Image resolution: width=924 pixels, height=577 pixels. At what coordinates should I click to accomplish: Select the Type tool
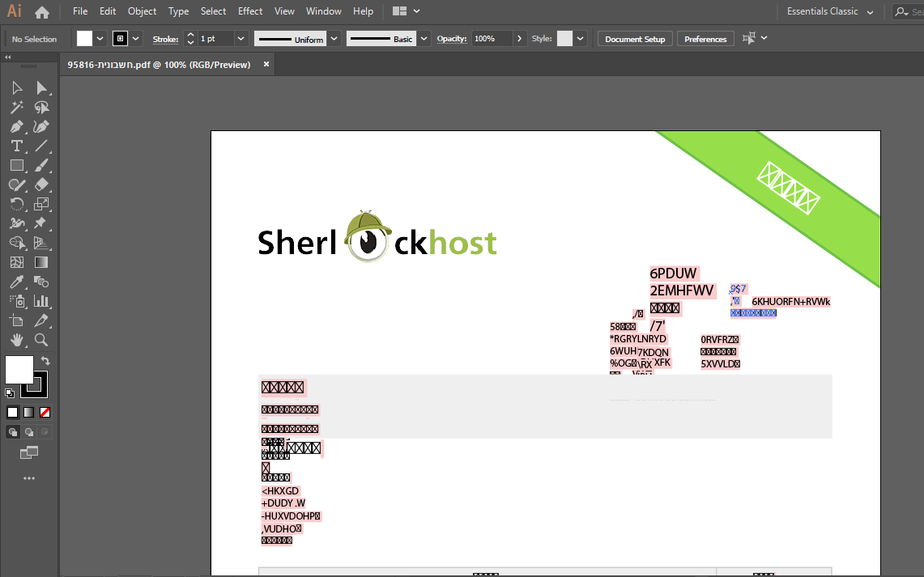pos(16,146)
